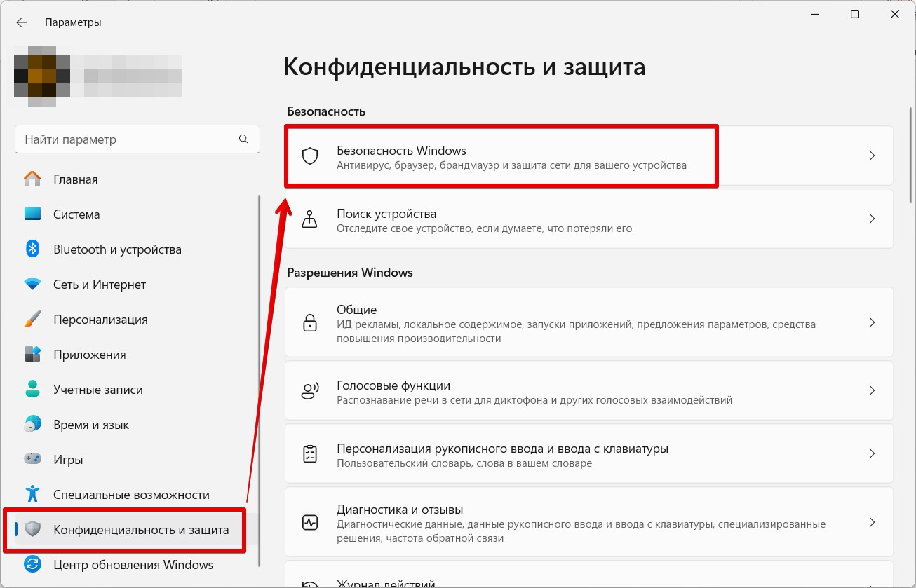Click the Конфиденциальность и защита shield icon
Viewport: 916px width, 588px height.
point(32,530)
